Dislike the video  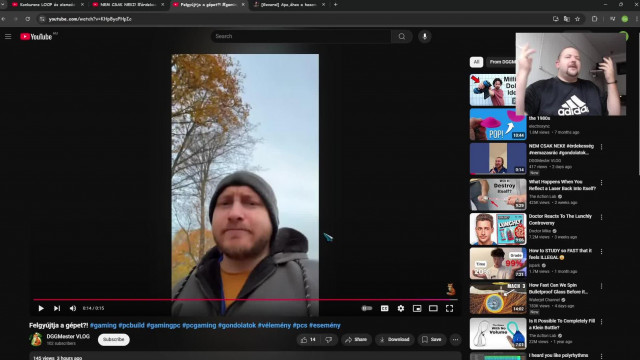pos(329,340)
